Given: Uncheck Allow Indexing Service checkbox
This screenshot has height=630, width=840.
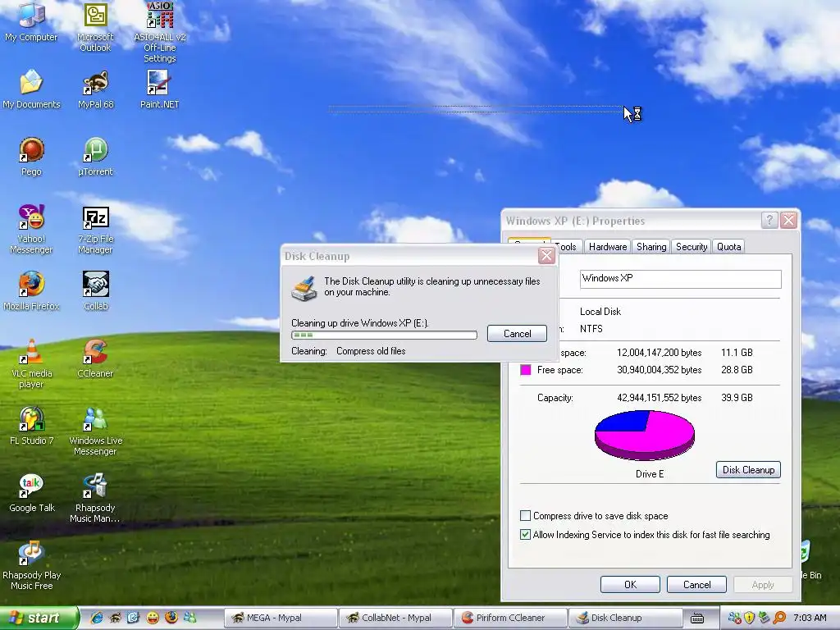Looking at the screenshot, I should (x=526, y=534).
